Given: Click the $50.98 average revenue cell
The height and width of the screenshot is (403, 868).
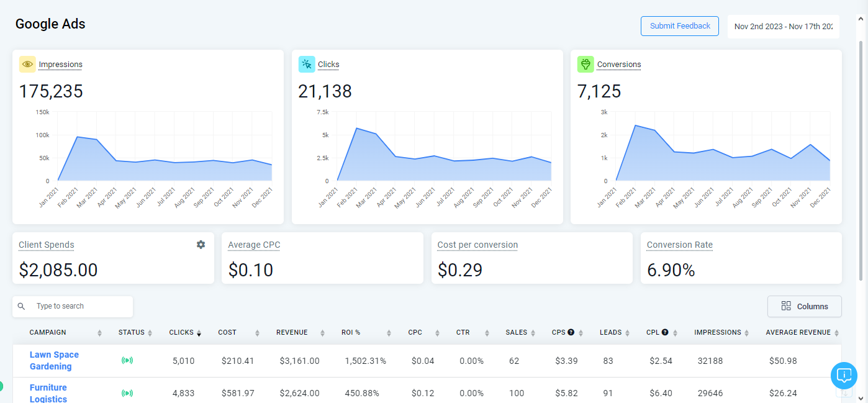Looking at the screenshot, I should (783, 361).
